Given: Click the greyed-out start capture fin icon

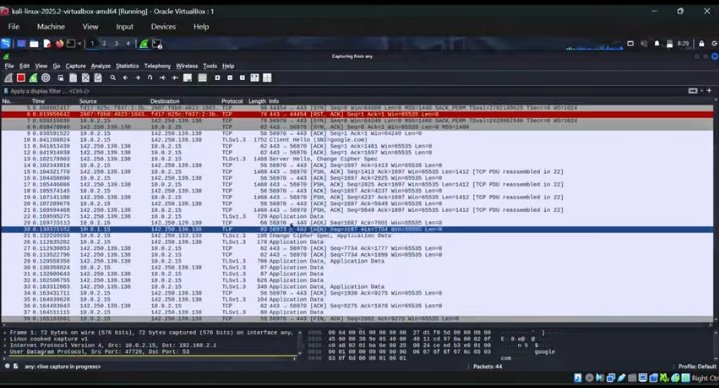Looking at the screenshot, I should click(x=8, y=78).
